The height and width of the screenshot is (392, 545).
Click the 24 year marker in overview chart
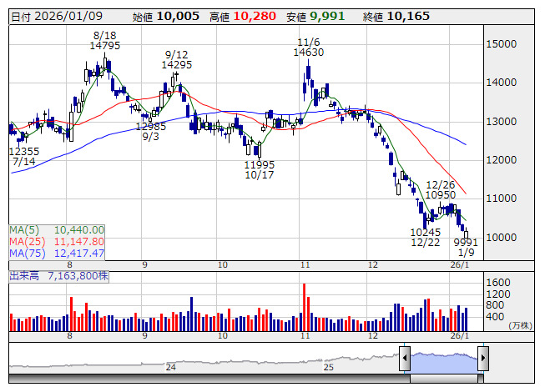coord(170,367)
